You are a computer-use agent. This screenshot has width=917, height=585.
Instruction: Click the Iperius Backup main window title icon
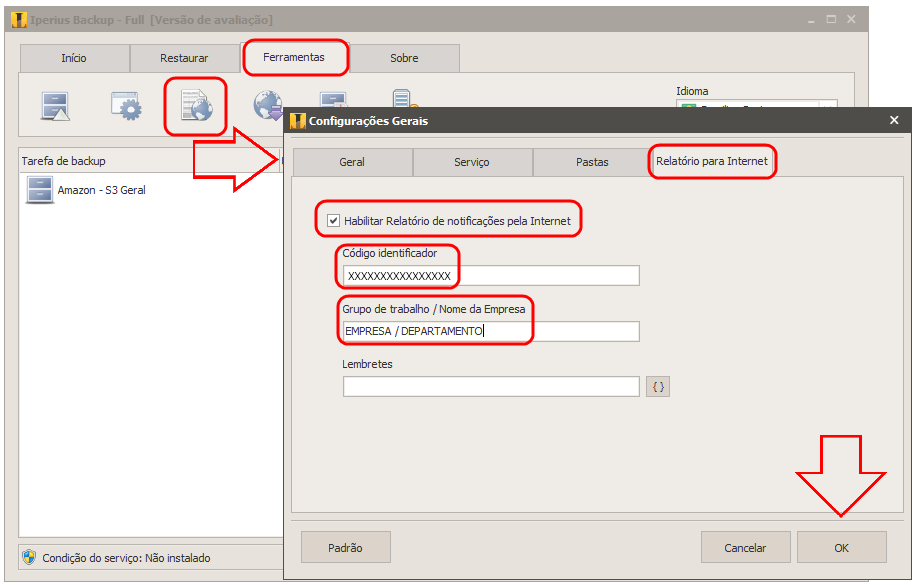(19, 20)
